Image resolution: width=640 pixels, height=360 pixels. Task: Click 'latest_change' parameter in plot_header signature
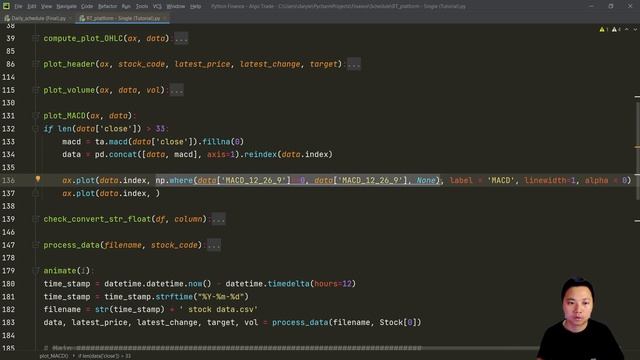point(270,64)
